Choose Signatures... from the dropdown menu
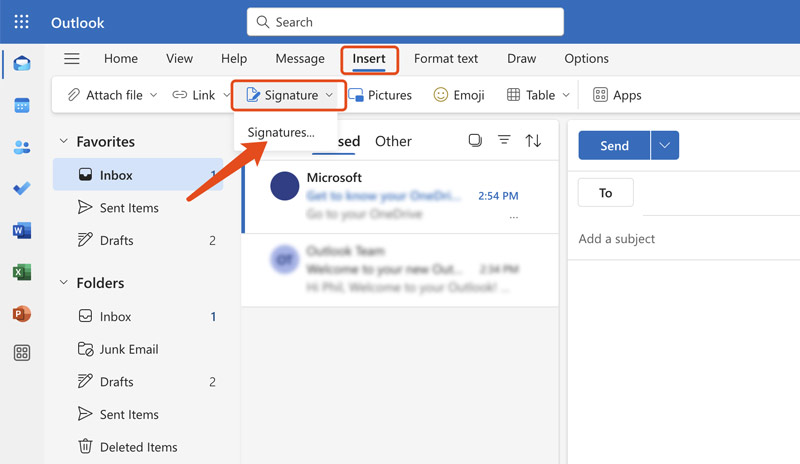800x464 pixels. [281, 132]
